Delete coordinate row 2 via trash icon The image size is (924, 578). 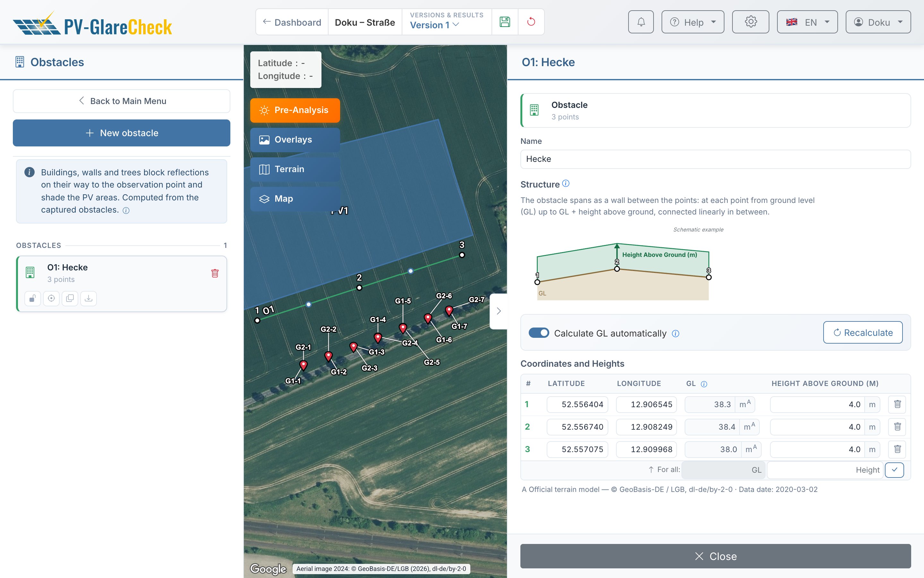tap(897, 427)
